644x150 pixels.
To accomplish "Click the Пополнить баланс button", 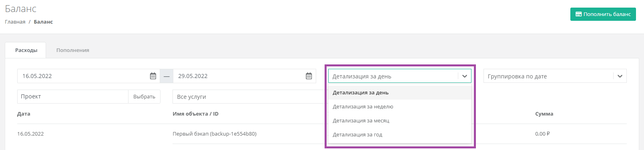I will pos(603,14).
